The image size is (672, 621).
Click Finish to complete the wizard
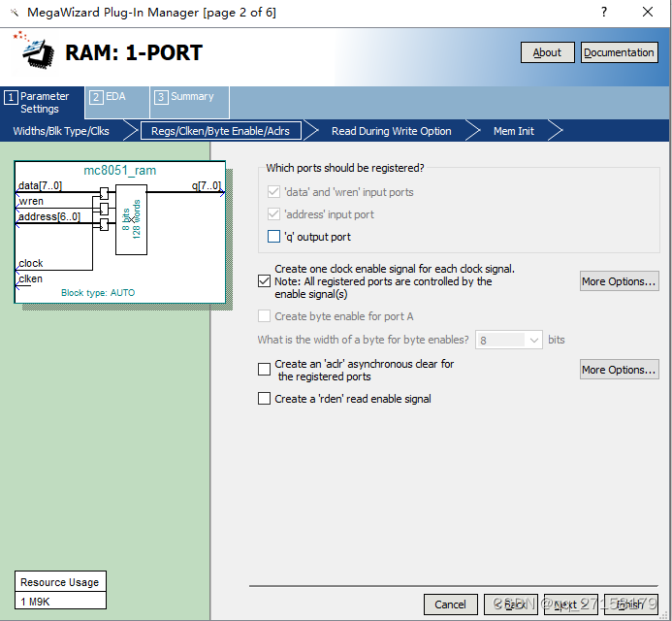(x=631, y=605)
